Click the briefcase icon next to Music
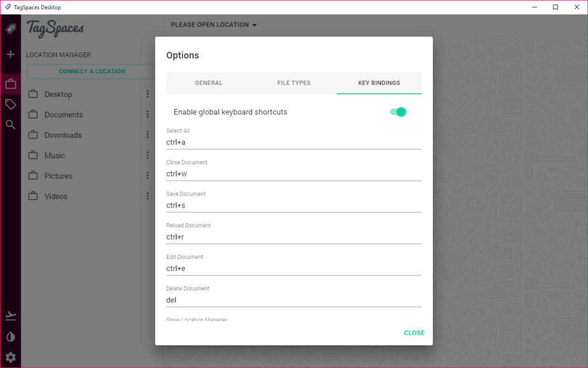This screenshot has height=368, width=588. click(33, 155)
